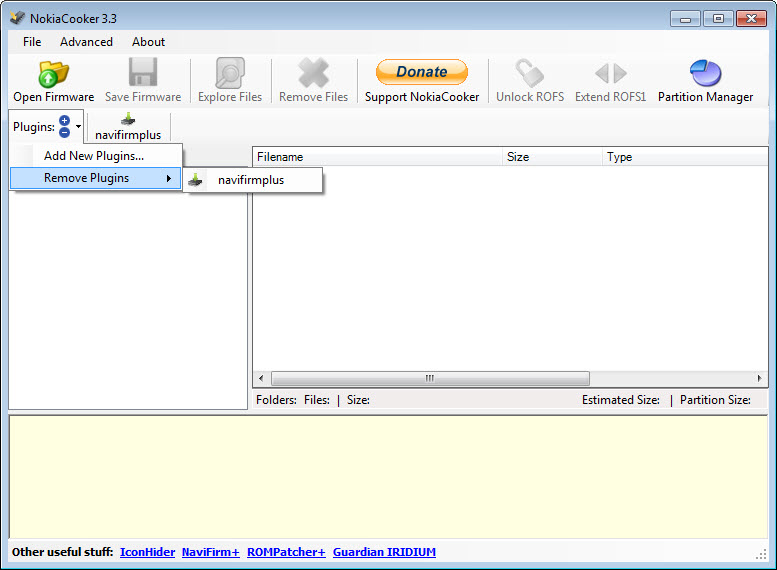This screenshot has height=570, width=777.
Task: Open the NaviFirm+ link
Action: pos(211,552)
